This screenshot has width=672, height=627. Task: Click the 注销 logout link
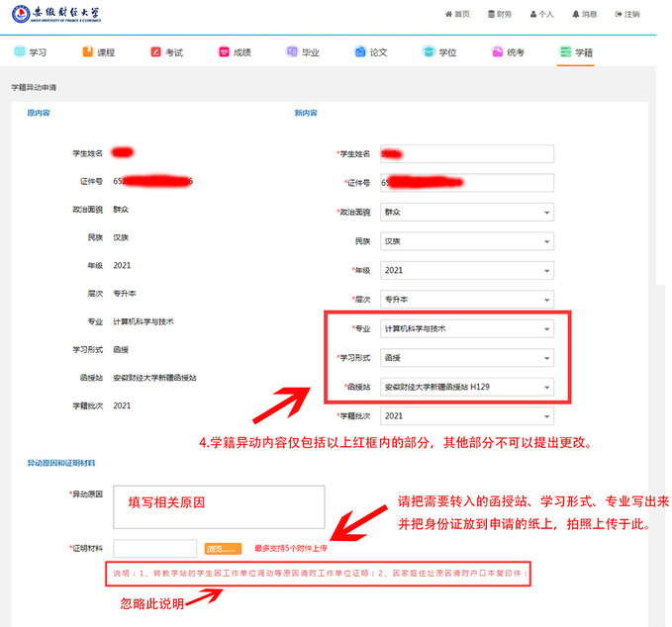pos(626,15)
